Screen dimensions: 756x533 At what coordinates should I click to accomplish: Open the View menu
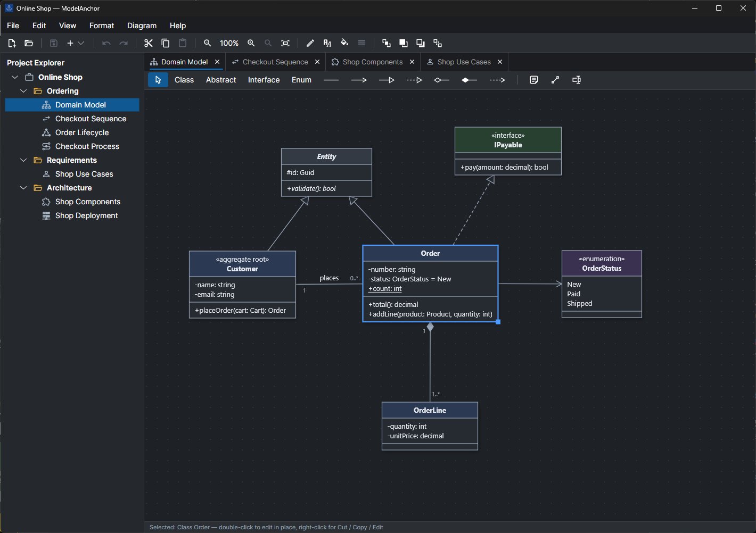click(x=68, y=26)
